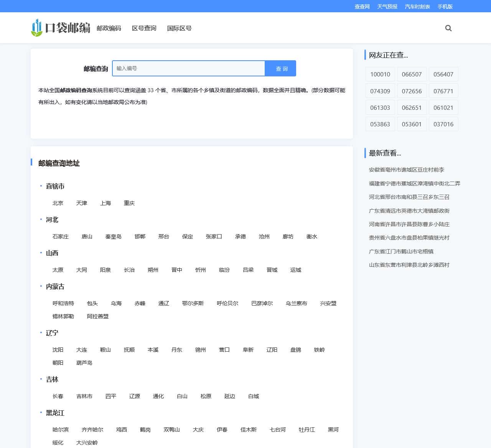Viewport: 491px width, 448px height.
Task: Click the 口袋邮编 logo icon
Action: coord(37,28)
